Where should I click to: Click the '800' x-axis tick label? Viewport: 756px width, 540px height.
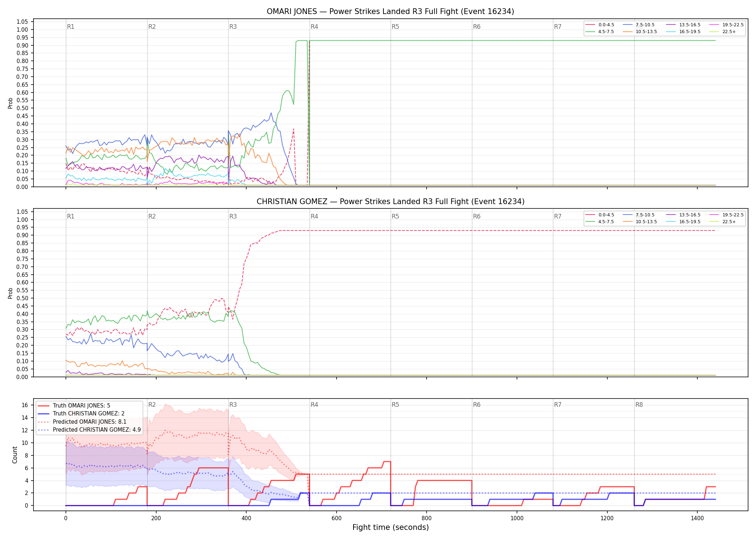427,518
